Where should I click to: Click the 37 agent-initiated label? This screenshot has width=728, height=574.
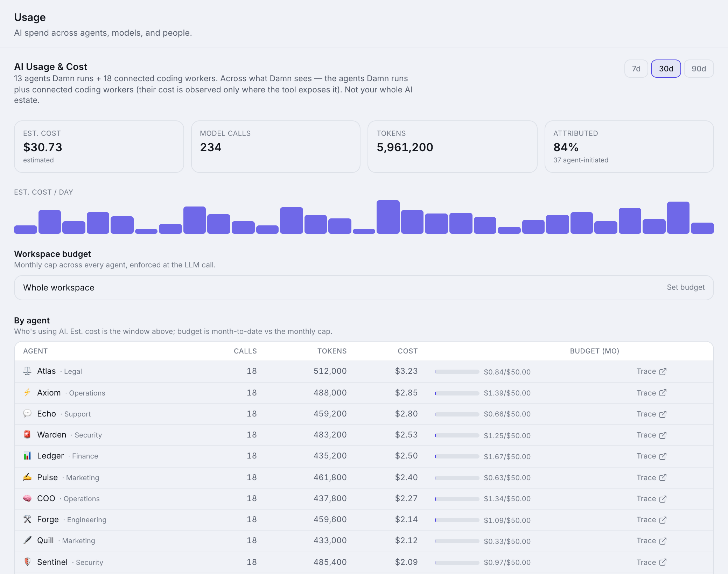coord(581,160)
